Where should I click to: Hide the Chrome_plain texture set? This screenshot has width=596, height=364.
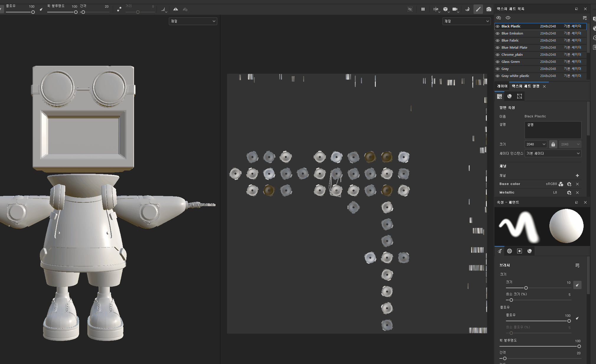[x=498, y=55]
